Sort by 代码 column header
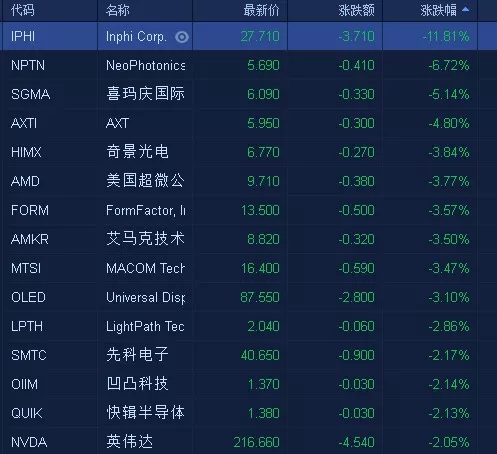497x454 pixels. tap(23, 10)
